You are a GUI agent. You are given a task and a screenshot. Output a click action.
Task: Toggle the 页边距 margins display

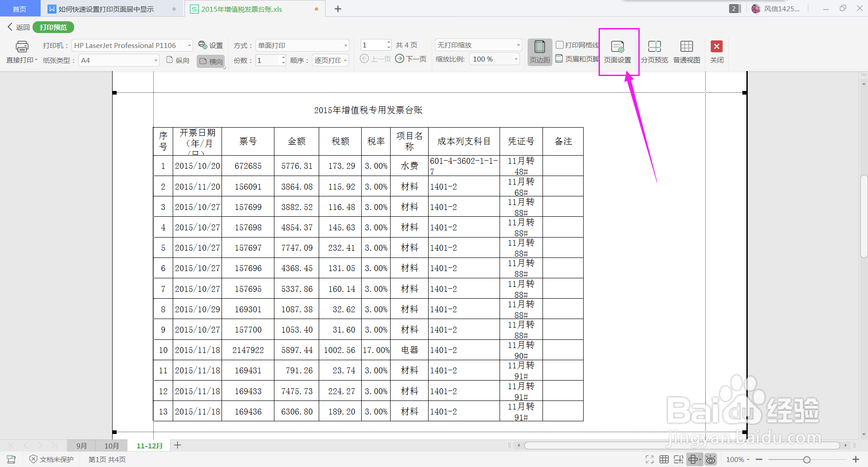pyautogui.click(x=539, y=51)
